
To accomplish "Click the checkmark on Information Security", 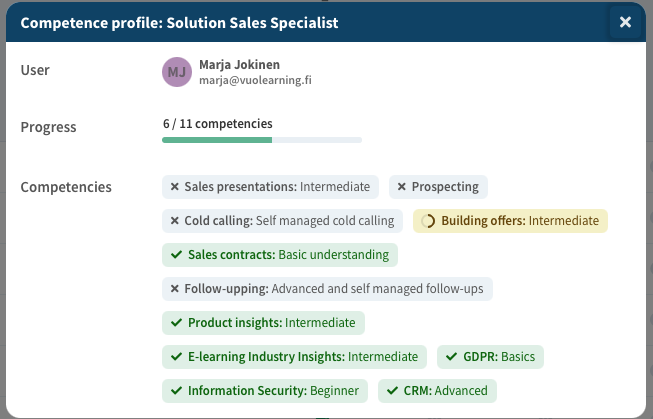I will click(176, 391).
